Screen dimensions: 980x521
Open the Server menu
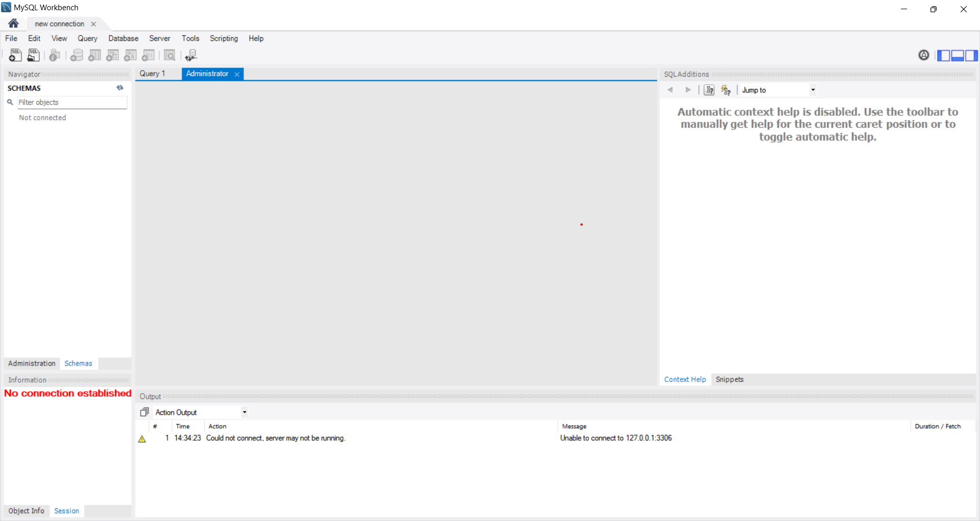pos(159,38)
